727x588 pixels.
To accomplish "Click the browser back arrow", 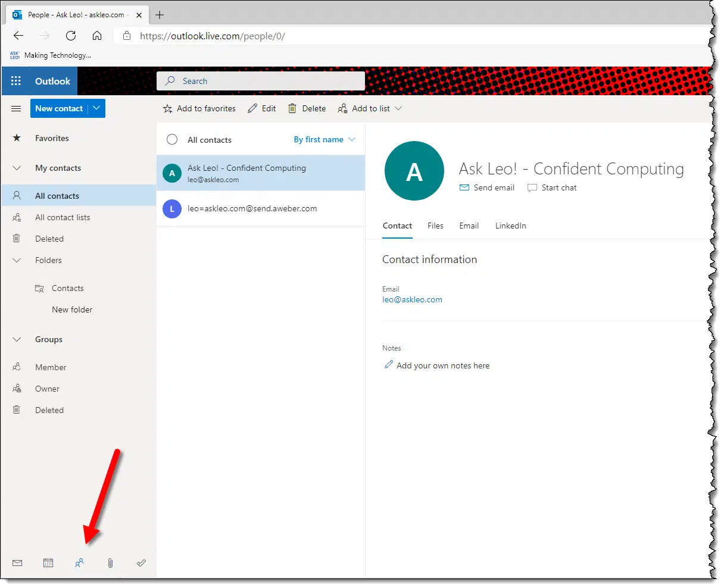I will click(18, 36).
